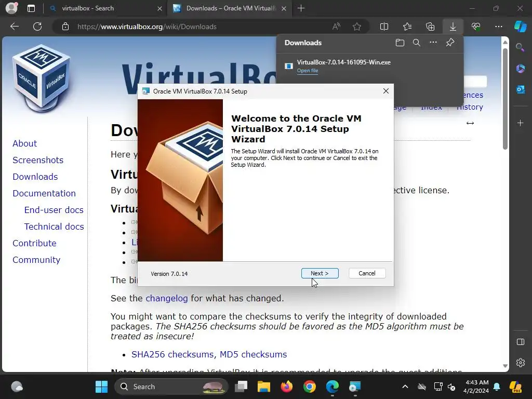Viewport: 532px width, 399px height.
Task: Click the site information lock icon
Action: (x=65, y=26)
